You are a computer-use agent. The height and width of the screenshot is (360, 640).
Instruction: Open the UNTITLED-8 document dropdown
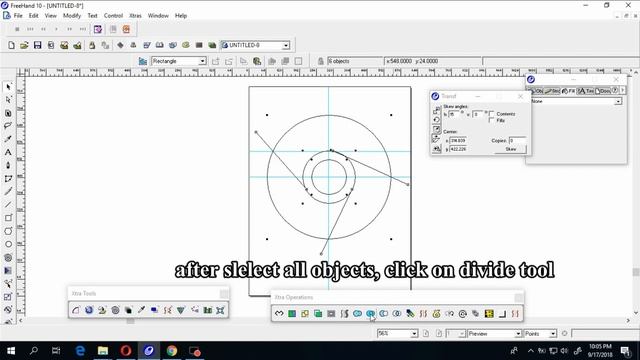(x=286, y=45)
